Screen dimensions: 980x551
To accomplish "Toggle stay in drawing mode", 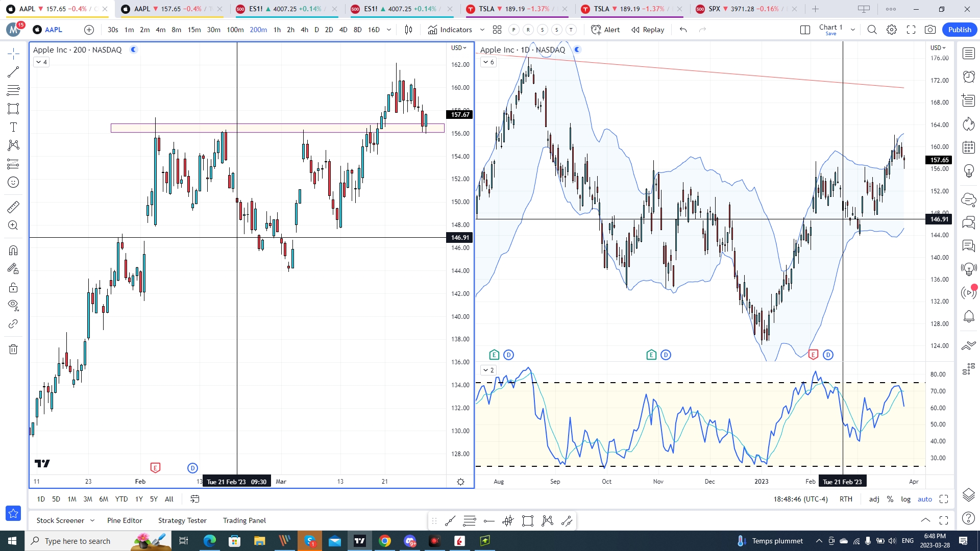I will (13, 268).
